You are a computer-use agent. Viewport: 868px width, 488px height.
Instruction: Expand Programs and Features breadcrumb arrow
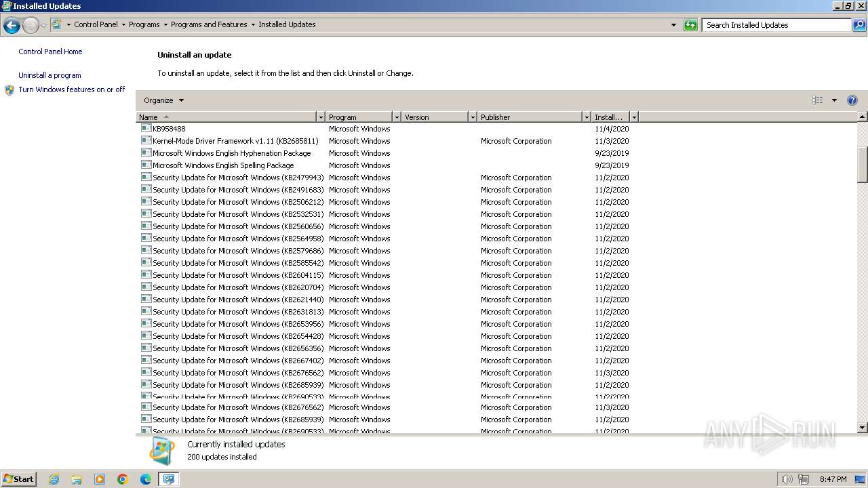pyautogui.click(x=253, y=24)
